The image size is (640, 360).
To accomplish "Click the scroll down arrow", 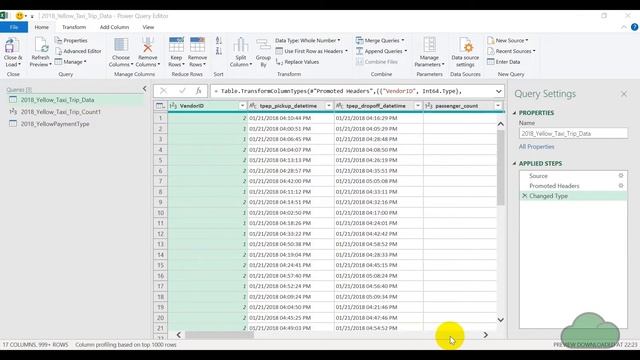I will tap(500, 320).
